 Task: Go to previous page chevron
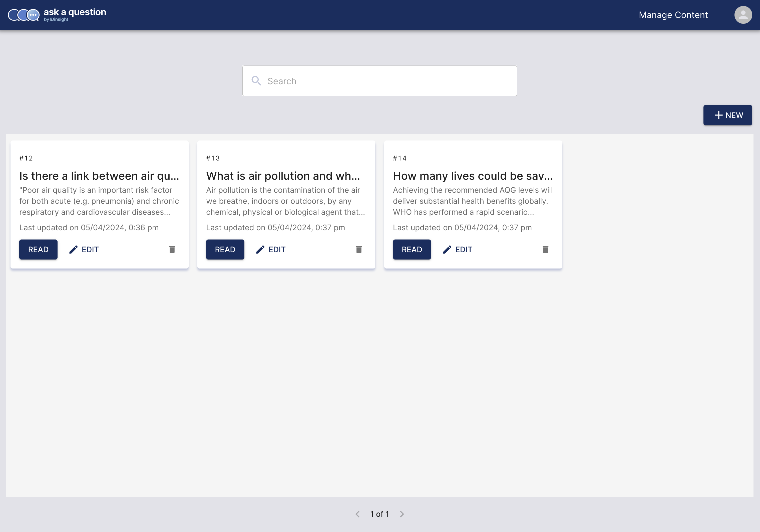point(357,514)
